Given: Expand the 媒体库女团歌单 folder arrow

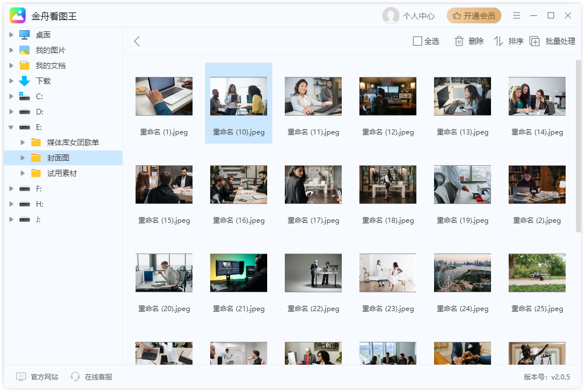Looking at the screenshot, I should tap(23, 142).
